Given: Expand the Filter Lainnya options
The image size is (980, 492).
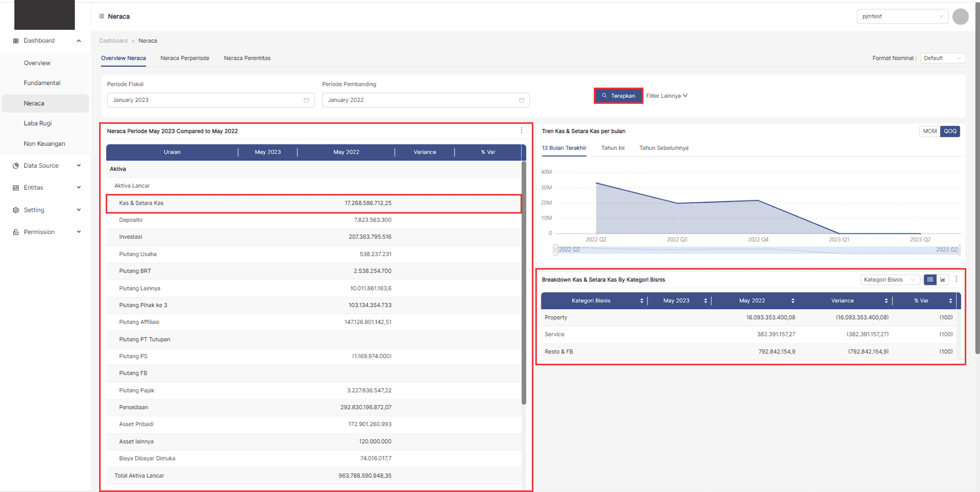Looking at the screenshot, I should tap(666, 96).
